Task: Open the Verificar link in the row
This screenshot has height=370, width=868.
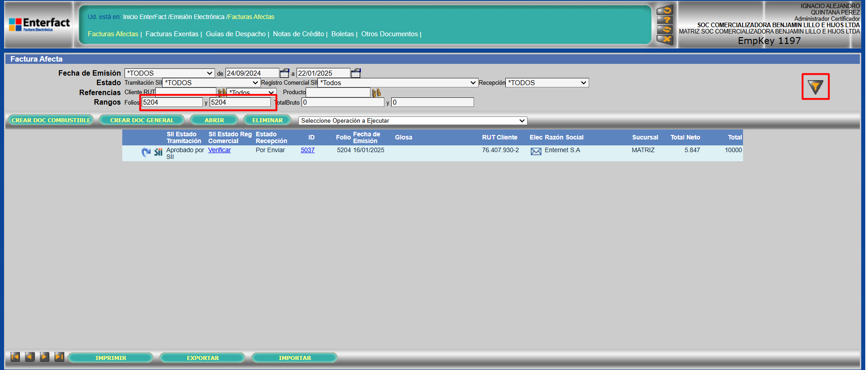Action: (x=219, y=150)
